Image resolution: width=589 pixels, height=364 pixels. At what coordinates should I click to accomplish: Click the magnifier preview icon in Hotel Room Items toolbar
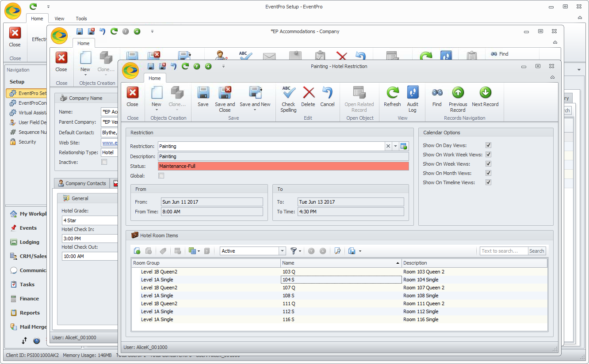tap(337, 251)
